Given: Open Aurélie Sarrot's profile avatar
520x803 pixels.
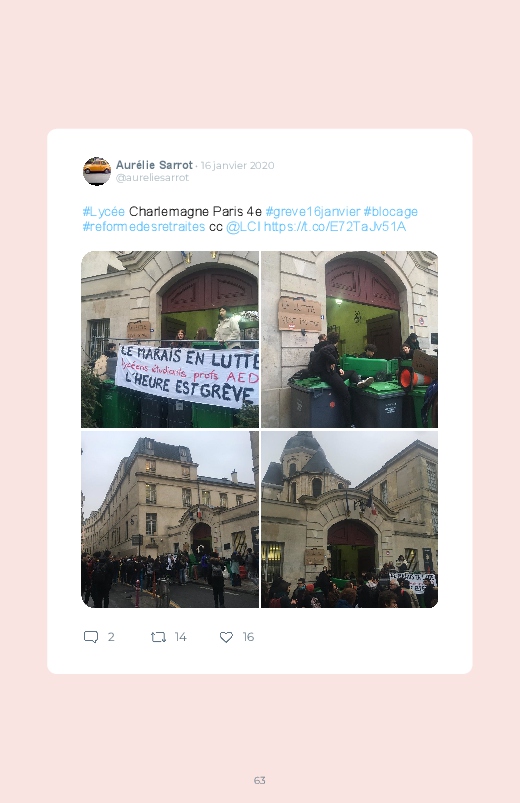Looking at the screenshot, I should (97, 171).
